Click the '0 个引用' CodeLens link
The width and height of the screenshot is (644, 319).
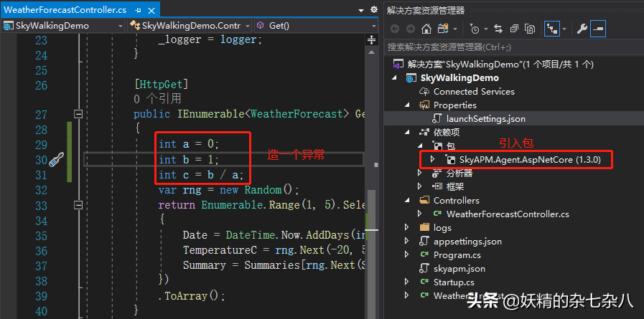tap(157, 99)
